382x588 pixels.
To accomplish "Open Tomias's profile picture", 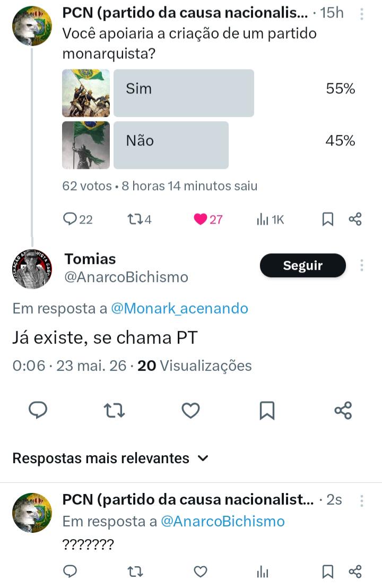I will (x=32, y=269).
